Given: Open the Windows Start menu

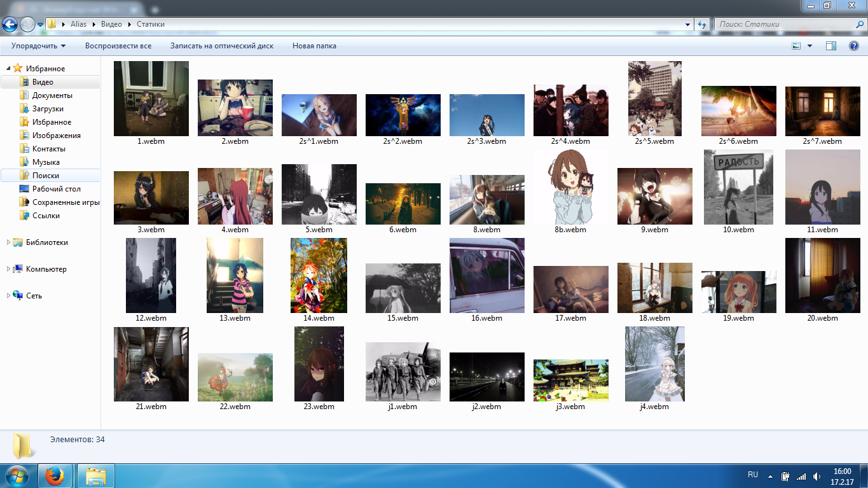Looking at the screenshot, I should click(x=17, y=475).
